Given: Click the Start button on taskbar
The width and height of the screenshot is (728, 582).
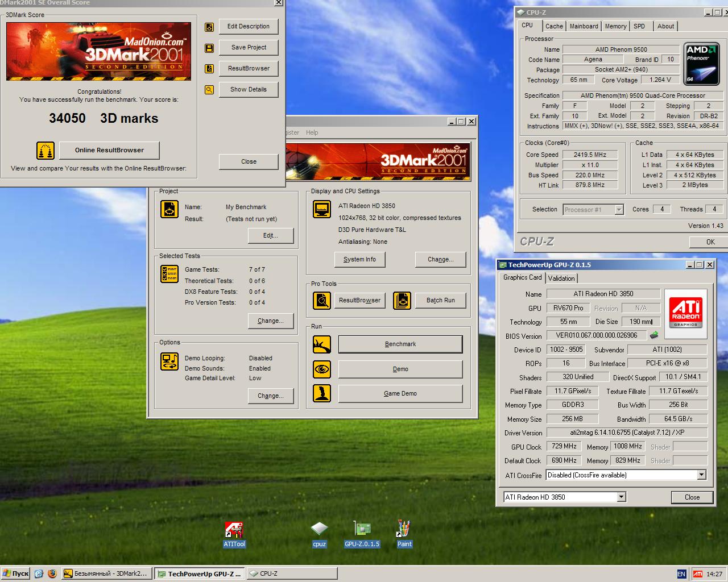Looking at the screenshot, I should point(16,574).
